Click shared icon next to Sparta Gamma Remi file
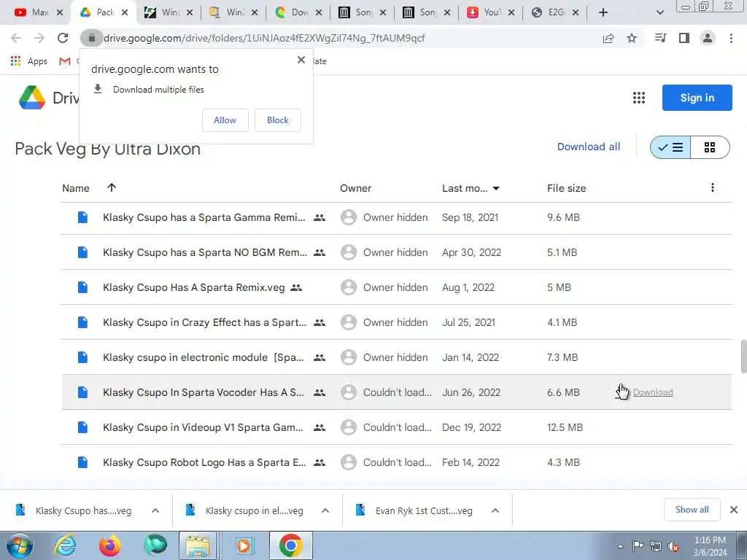Image resolution: width=747 pixels, height=560 pixels. [x=320, y=217]
